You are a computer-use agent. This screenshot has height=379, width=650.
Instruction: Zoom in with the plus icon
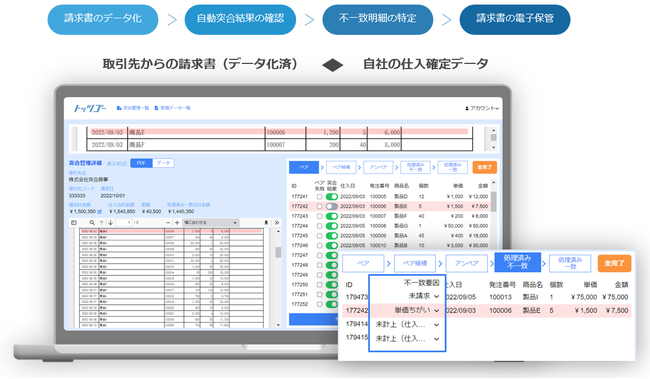[x=177, y=223]
